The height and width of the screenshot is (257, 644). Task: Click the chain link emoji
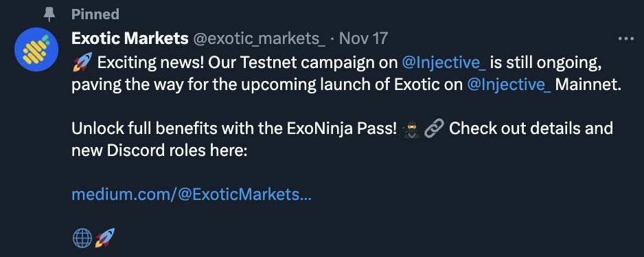pos(434,129)
